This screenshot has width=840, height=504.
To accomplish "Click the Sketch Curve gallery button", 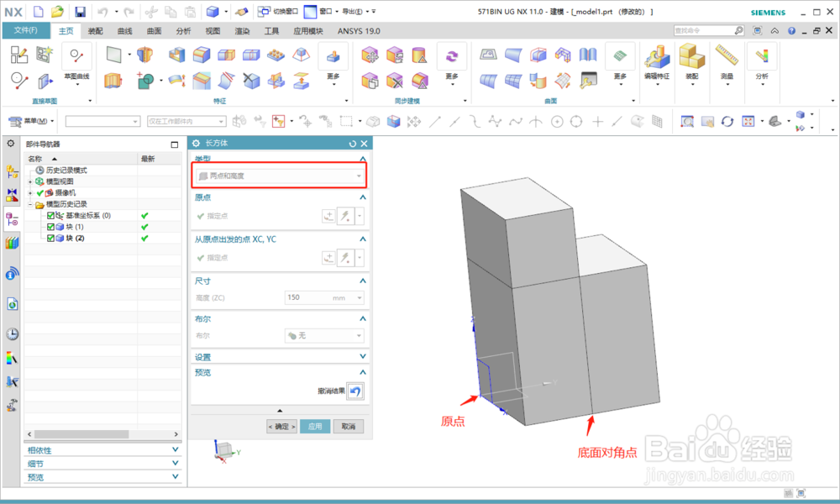I will pyautogui.click(x=77, y=66).
